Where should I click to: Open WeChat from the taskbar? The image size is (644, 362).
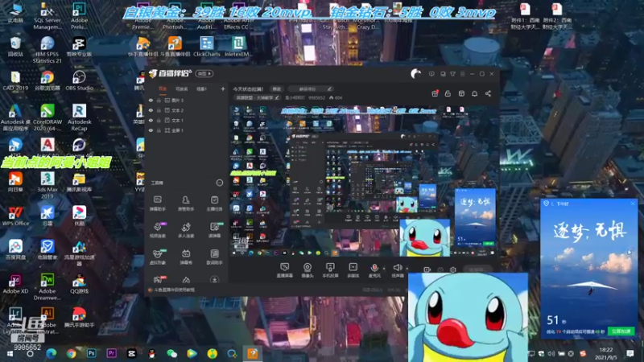(171, 353)
